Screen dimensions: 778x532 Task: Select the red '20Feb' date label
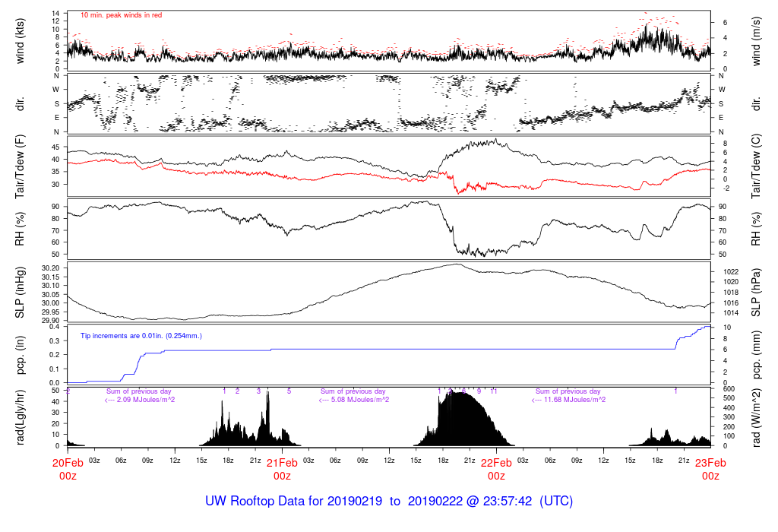[x=68, y=463]
